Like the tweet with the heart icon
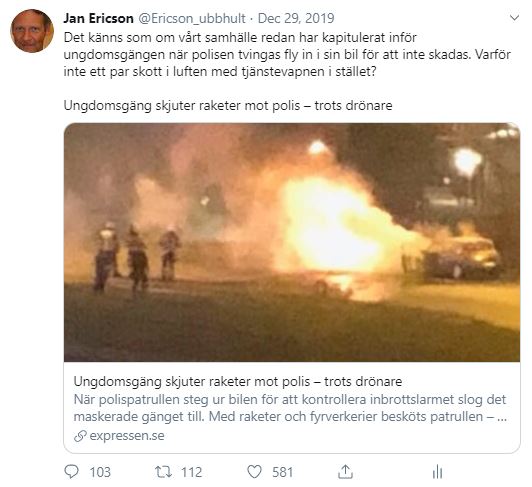Image resolution: width=532 pixels, height=487 pixels. point(254,472)
